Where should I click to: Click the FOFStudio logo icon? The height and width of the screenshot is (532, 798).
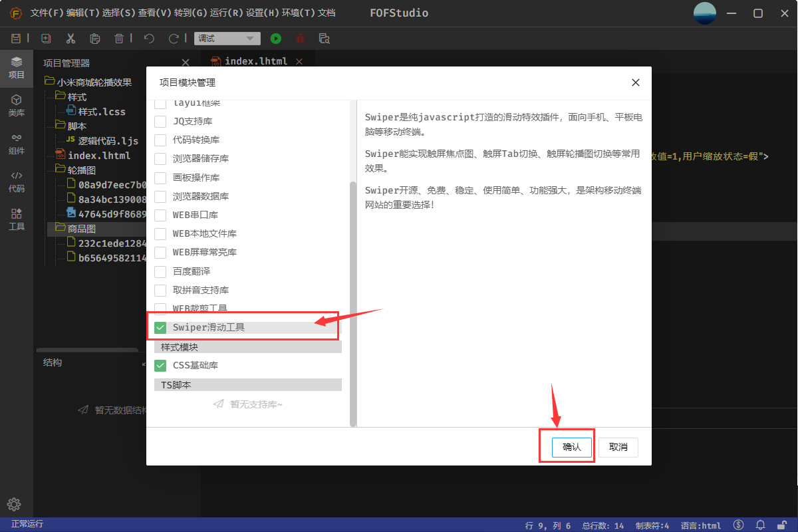point(15,13)
